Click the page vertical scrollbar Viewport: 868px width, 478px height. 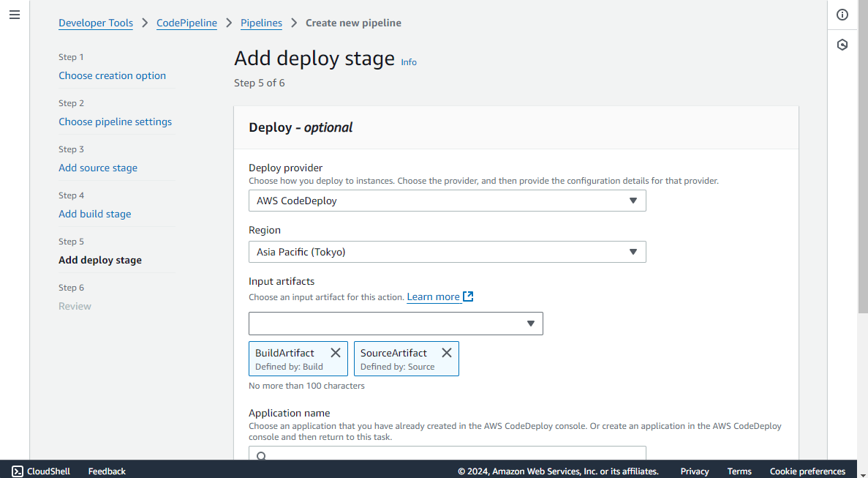point(863,158)
